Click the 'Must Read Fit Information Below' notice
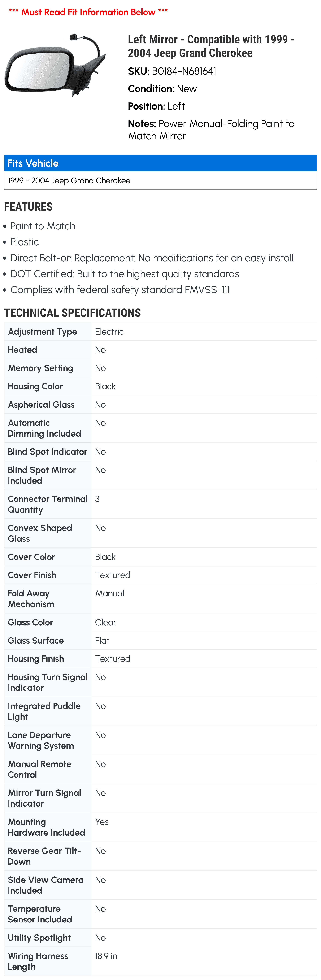This screenshot has height=980, width=321. pyautogui.click(x=88, y=12)
